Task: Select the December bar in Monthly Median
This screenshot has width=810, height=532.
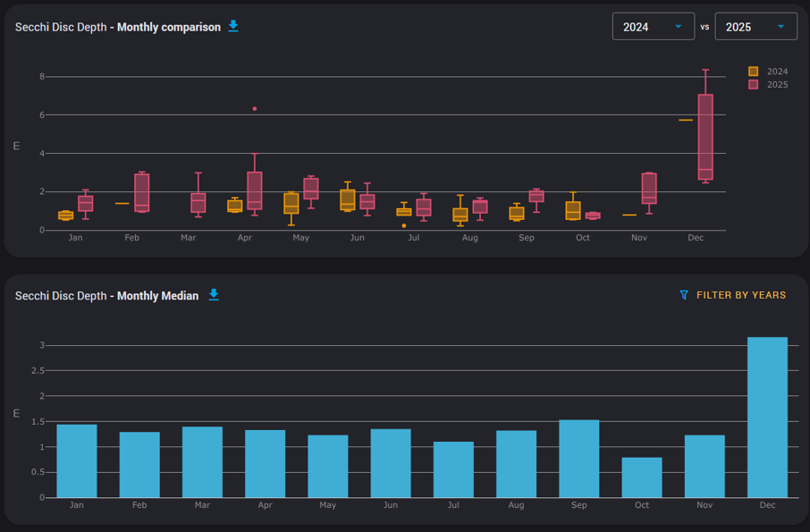Action: pos(767,418)
